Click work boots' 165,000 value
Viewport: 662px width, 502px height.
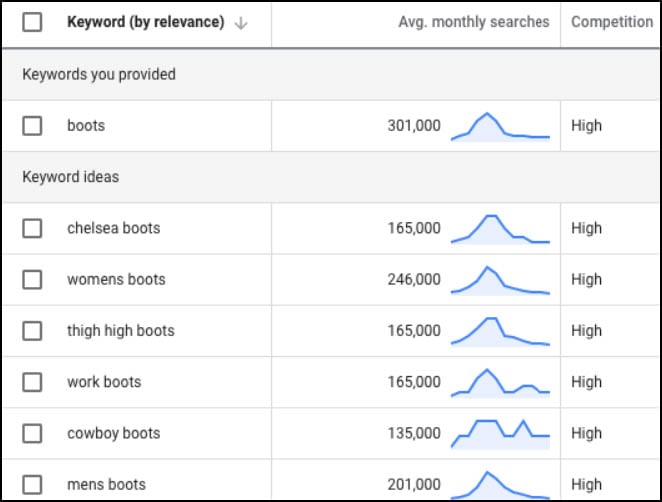click(414, 382)
